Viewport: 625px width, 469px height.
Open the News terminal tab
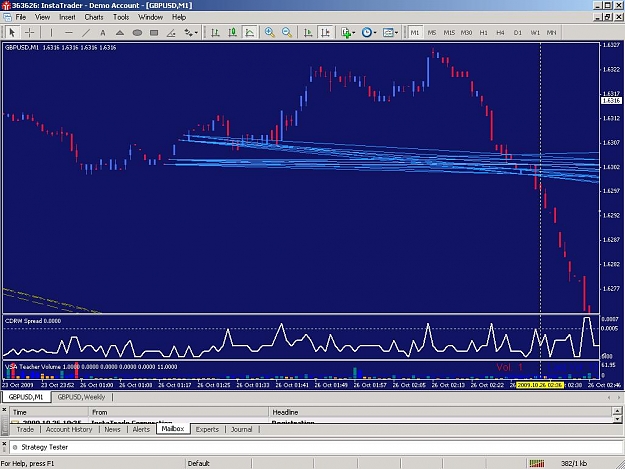point(112,429)
